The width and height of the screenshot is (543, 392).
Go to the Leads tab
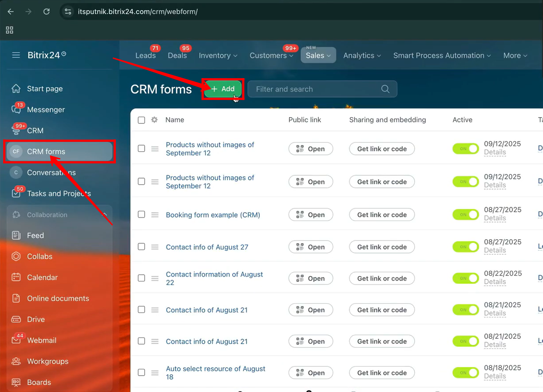pyautogui.click(x=145, y=55)
